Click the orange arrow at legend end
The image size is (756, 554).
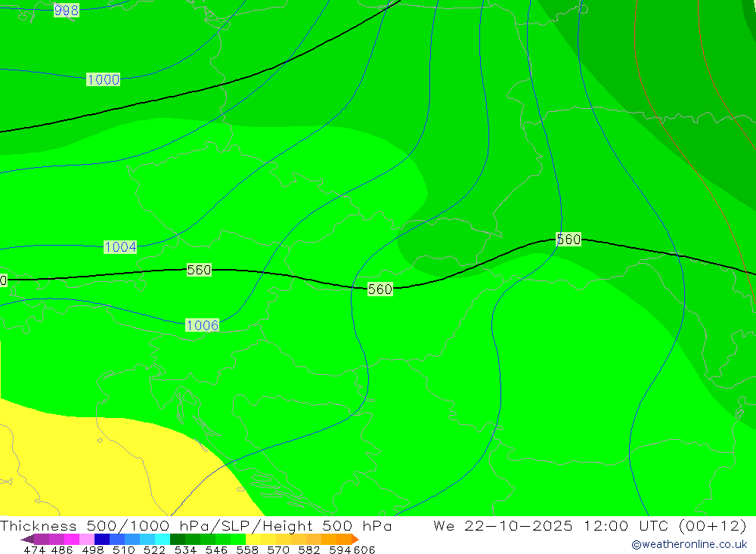pos(355,539)
